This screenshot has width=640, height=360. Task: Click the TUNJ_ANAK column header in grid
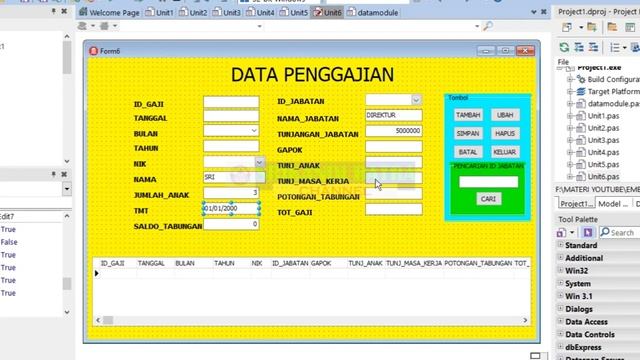tap(365, 263)
